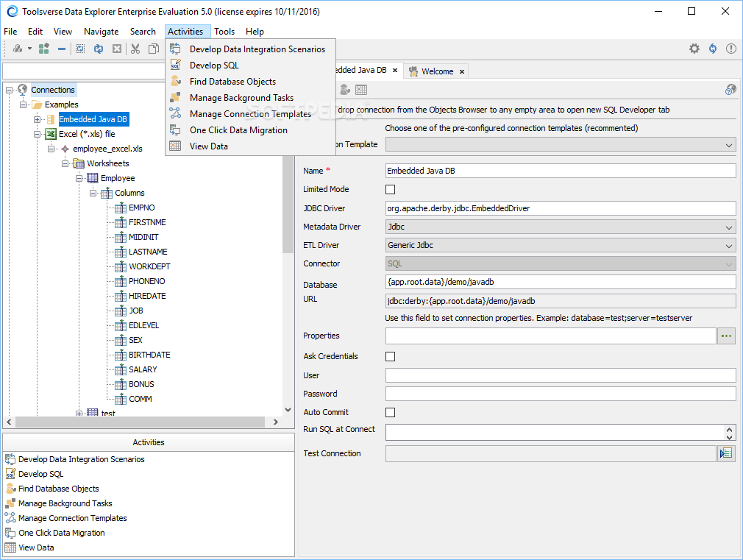Close the Welcome tab
This screenshot has height=560, width=743.
point(461,71)
